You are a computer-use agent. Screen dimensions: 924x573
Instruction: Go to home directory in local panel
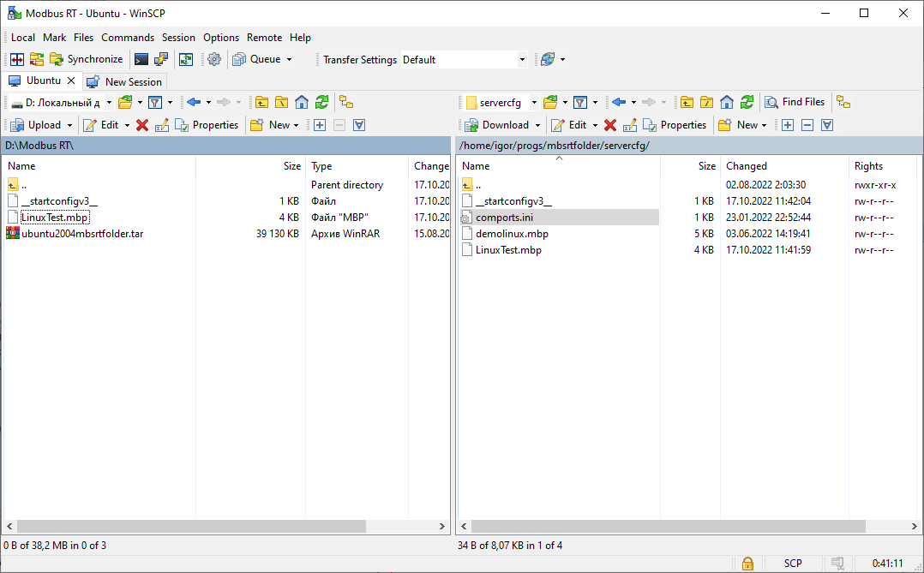point(302,103)
